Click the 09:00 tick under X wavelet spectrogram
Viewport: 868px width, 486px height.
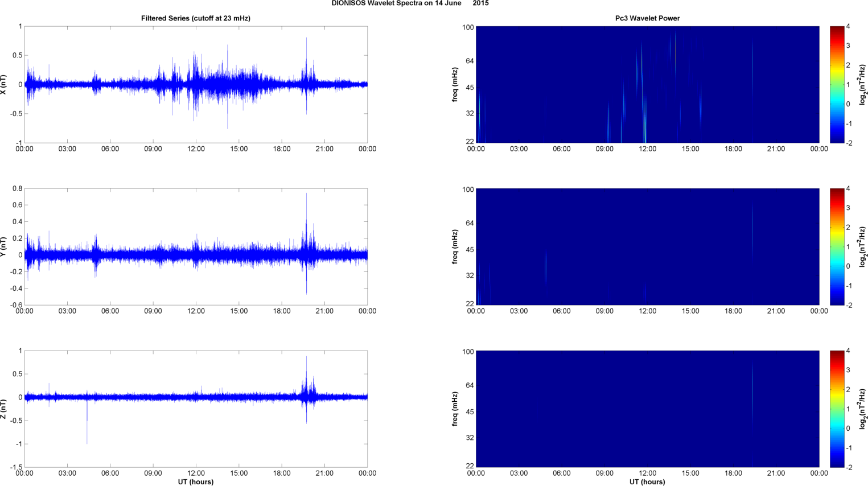coord(604,149)
